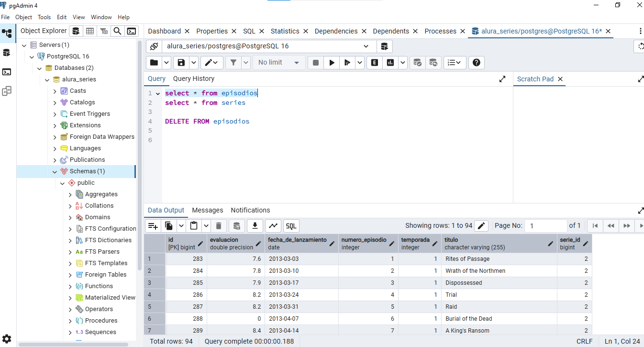Viewport: 644px width, 347px height.
Task: Open the query tool Help icon
Action: [477, 63]
